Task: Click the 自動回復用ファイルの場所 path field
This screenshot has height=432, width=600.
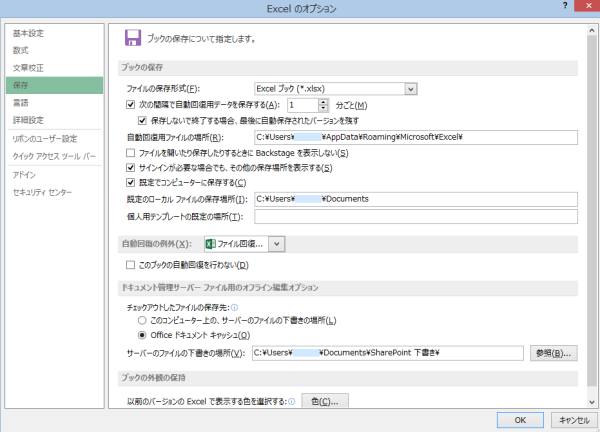Action: 415,136
